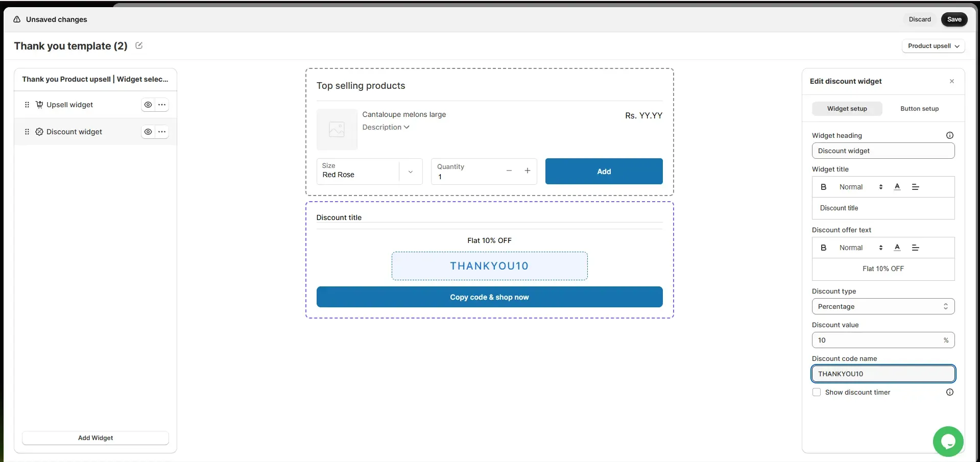
Task: Toggle bold in the Discount offer text editor
Action: point(823,248)
